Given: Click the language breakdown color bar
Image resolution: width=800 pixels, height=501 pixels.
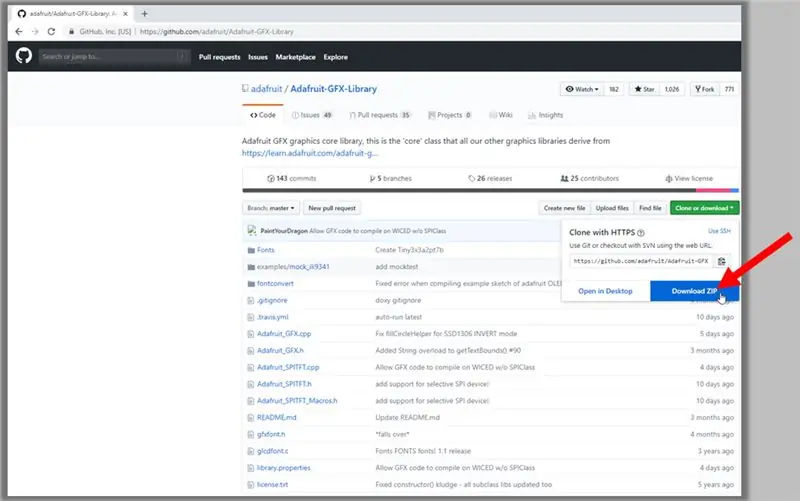Looking at the screenshot, I should [x=490, y=191].
